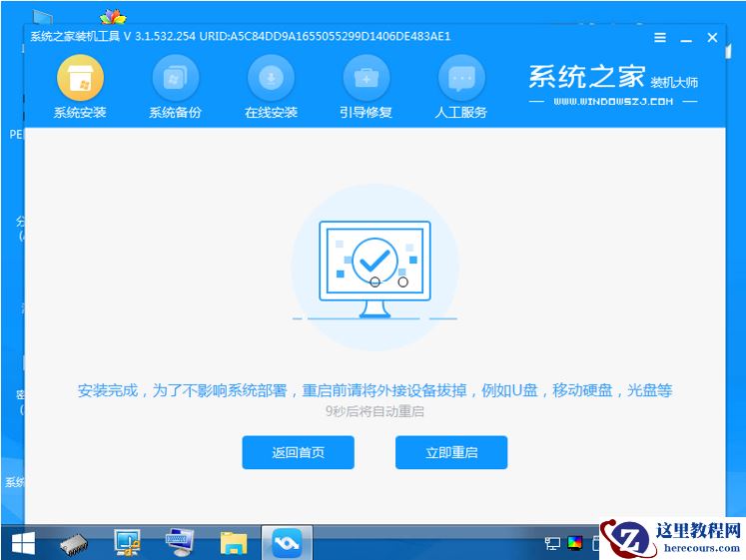
Task: Open the 引导修复 boot repair icon
Action: [x=366, y=78]
